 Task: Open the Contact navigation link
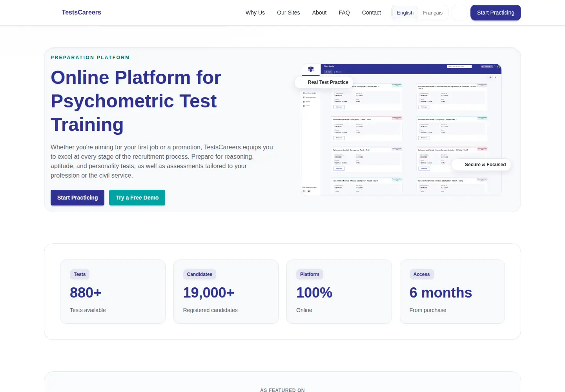[x=372, y=13]
